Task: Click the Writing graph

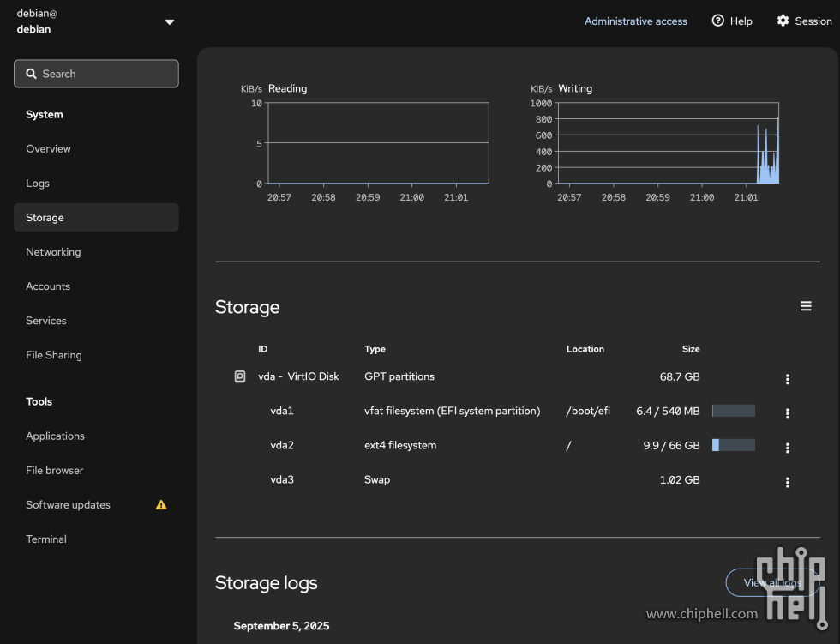Action: point(668,142)
